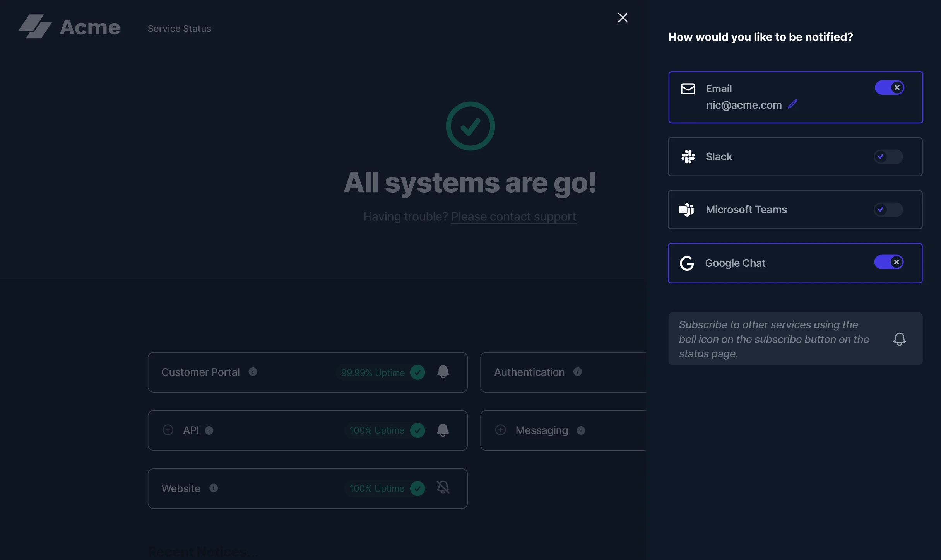This screenshot has height=560, width=941.
Task: Click the email edit pencil icon
Action: click(793, 104)
